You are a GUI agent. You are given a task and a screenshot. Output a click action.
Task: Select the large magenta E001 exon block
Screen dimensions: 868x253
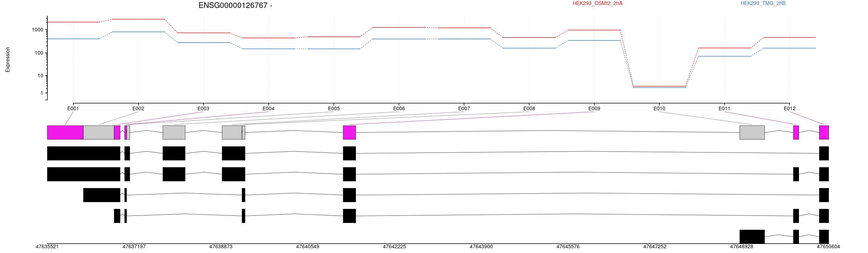(x=65, y=132)
